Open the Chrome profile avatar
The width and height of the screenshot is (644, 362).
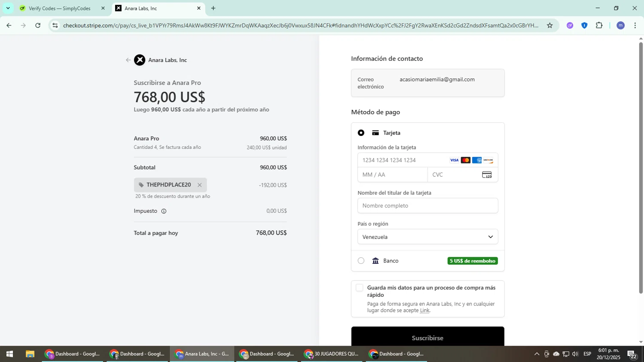pos(620,25)
